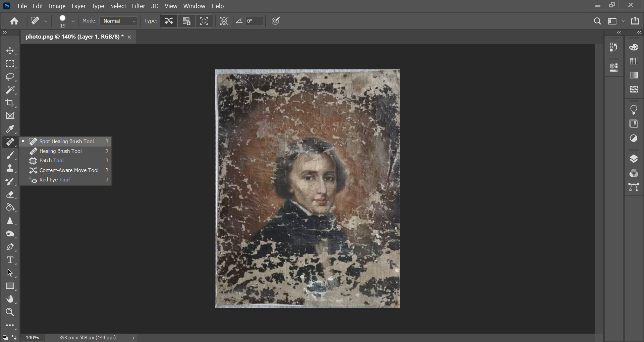The width and height of the screenshot is (644, 342).
Task: Select the Clone Stamp tool
Action: click(10, 168)
